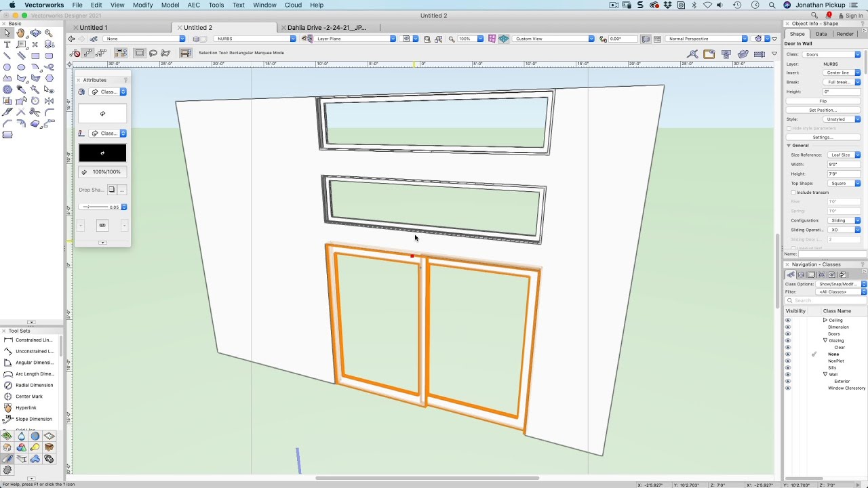
Task: Select the Zoom magnifier tool
Action: (x=49, y=33)
